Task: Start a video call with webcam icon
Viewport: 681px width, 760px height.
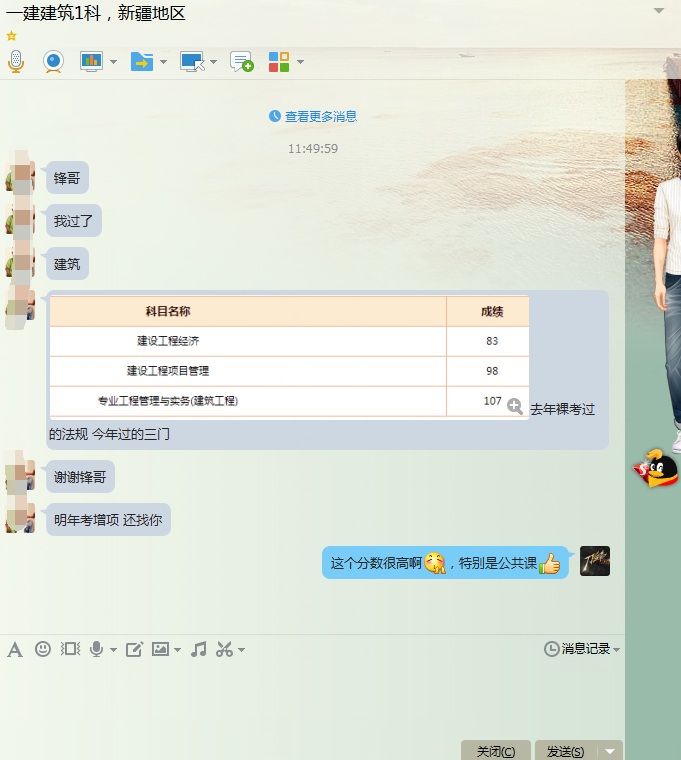Action: tap(53, 62)
